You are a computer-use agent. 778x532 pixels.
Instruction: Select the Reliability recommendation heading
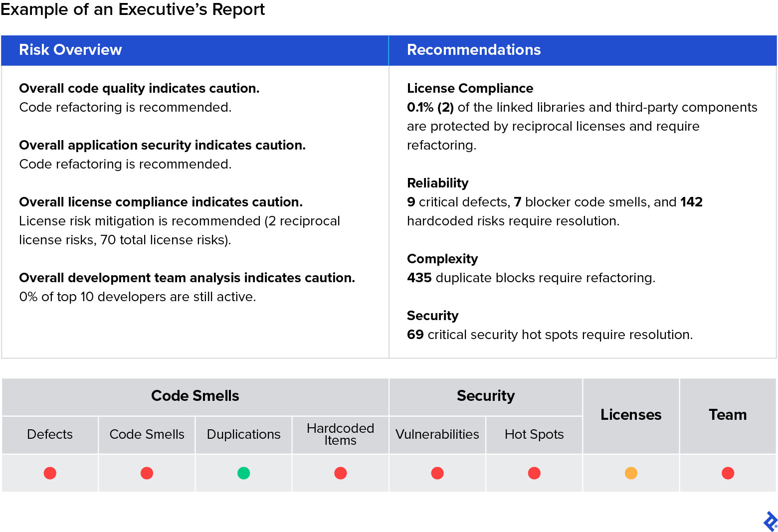(x=437, y=183)
